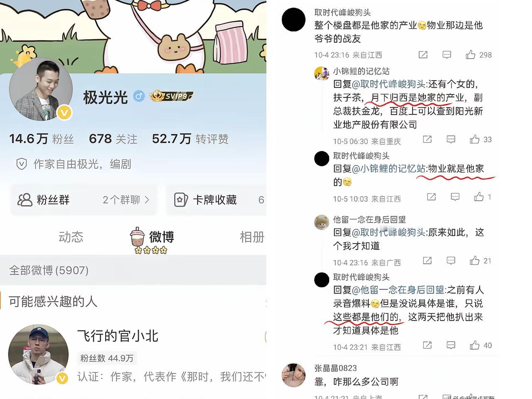
Task: Click the SVIP9 crown badge
Action: pos(171,96)
